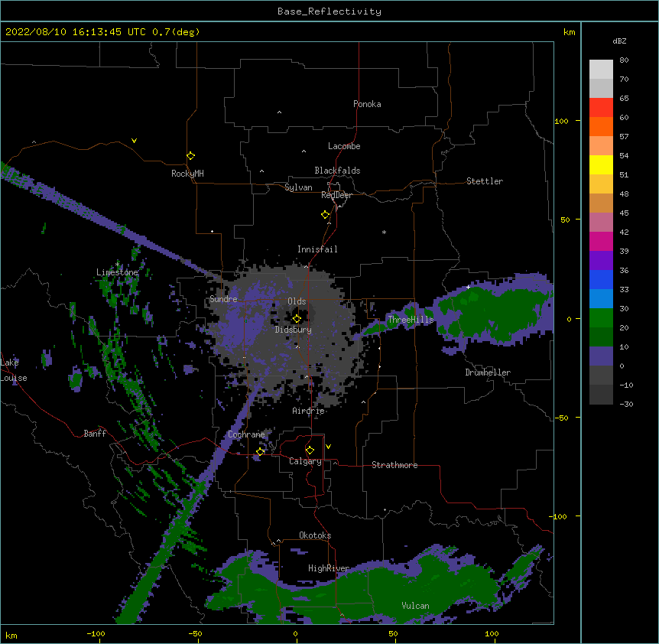Click the Olds town label

click(x=297, y=301)
